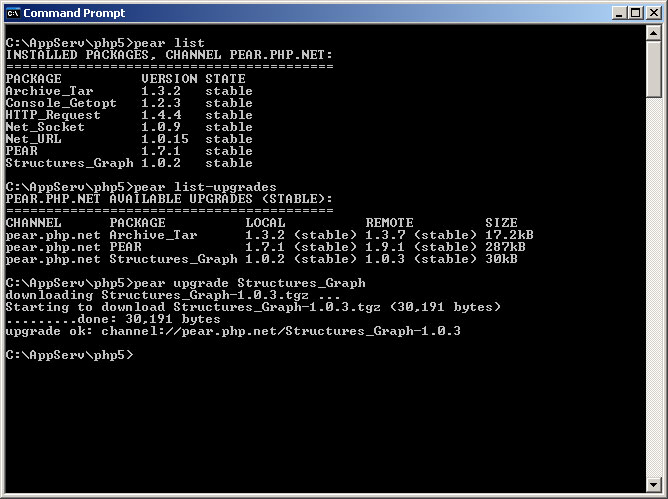668x499 pixels.
Task: Click the vertical scrollbar thumb
Action: pos(653,69)
